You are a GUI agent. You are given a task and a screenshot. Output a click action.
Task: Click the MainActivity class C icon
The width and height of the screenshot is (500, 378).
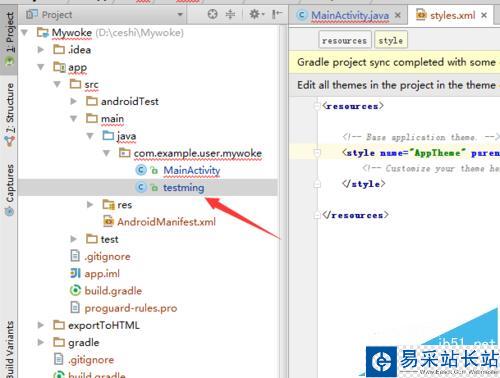click(141, 170)
